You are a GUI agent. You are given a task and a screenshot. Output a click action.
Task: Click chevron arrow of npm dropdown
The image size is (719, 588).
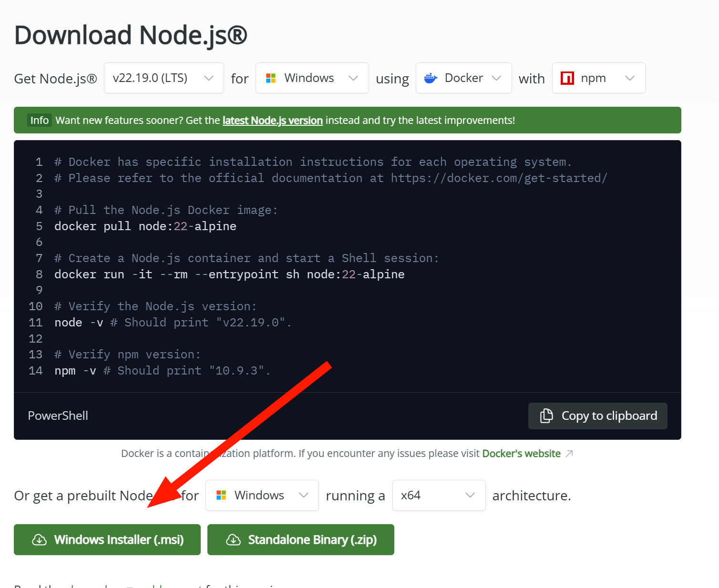click(x=630, y=78)
